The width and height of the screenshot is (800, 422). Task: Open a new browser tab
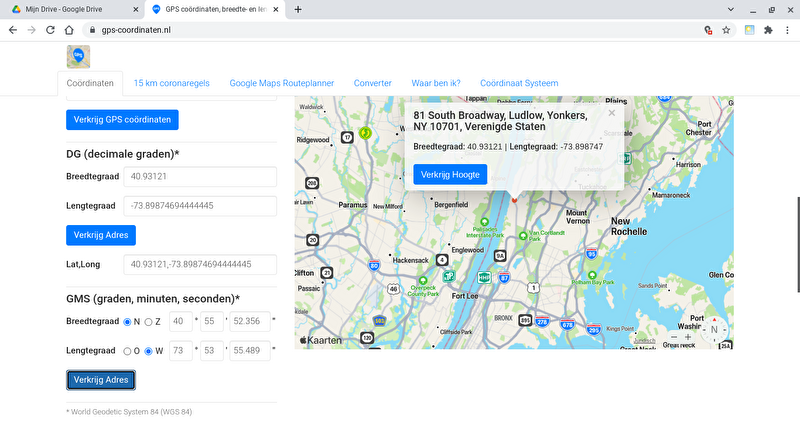coord(298,9)
